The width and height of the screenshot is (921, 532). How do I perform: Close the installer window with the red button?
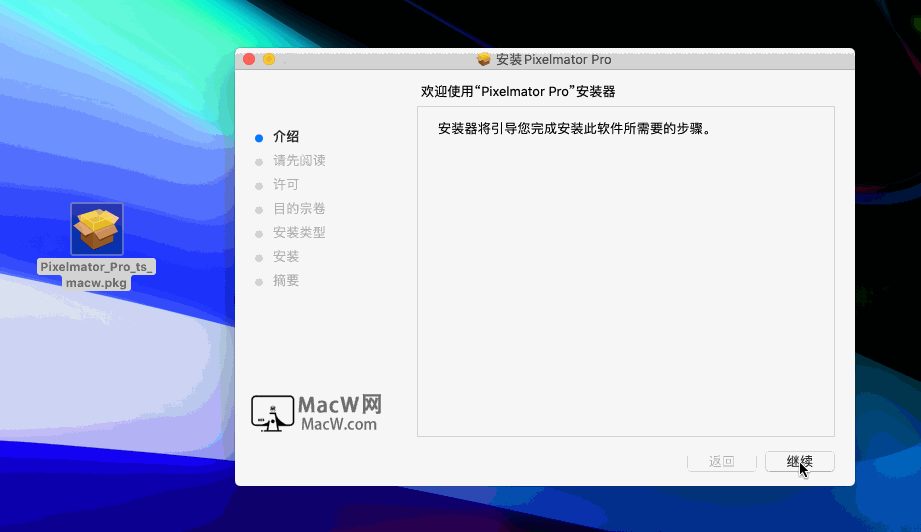coord(249,59)
